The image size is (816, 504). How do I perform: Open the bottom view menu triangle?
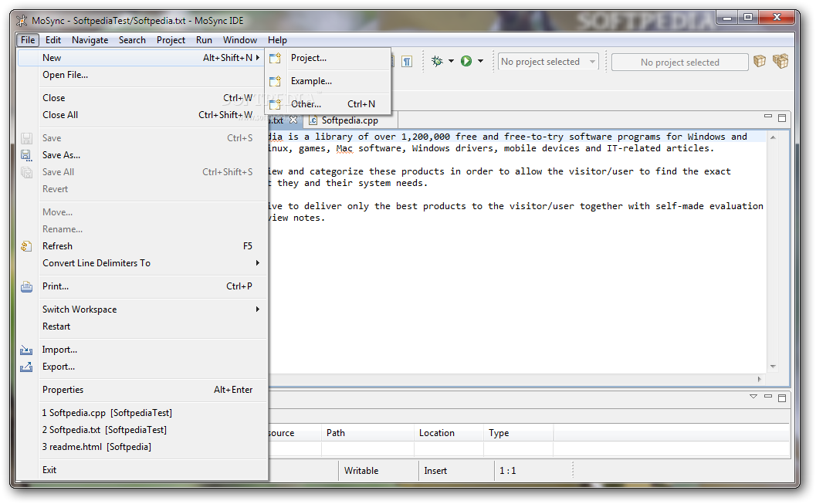(753, 397)
